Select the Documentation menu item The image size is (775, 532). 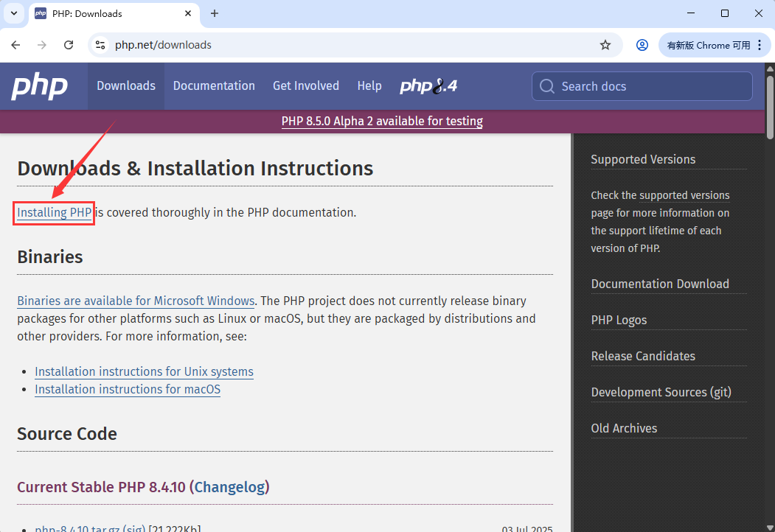[x=214, y=86]
